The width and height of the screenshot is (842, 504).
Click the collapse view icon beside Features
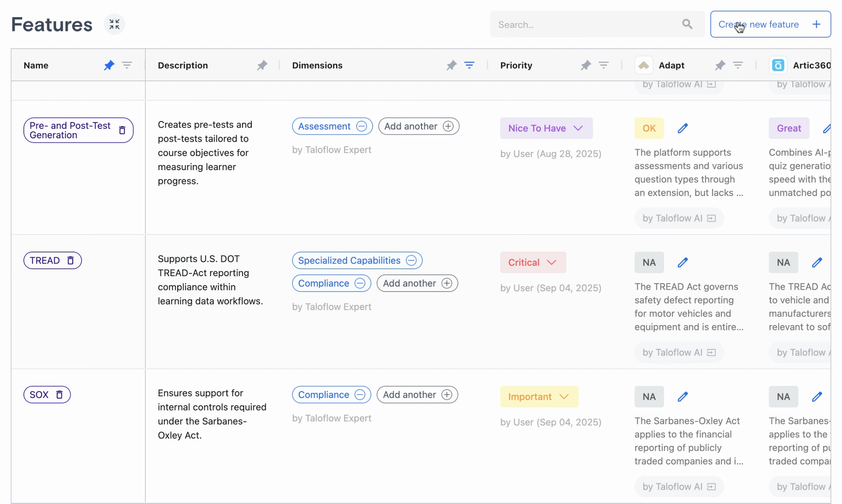click(114, 24)
